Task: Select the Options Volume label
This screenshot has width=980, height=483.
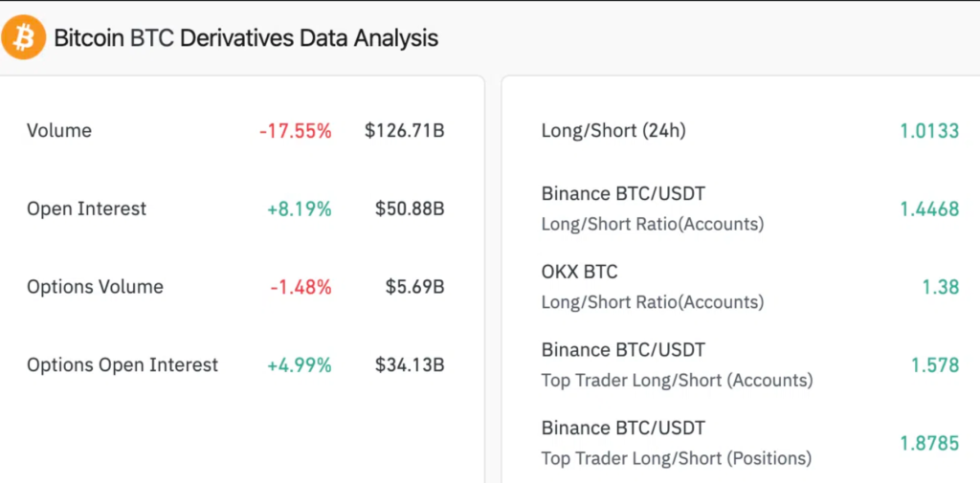Action: coord(95,287)
